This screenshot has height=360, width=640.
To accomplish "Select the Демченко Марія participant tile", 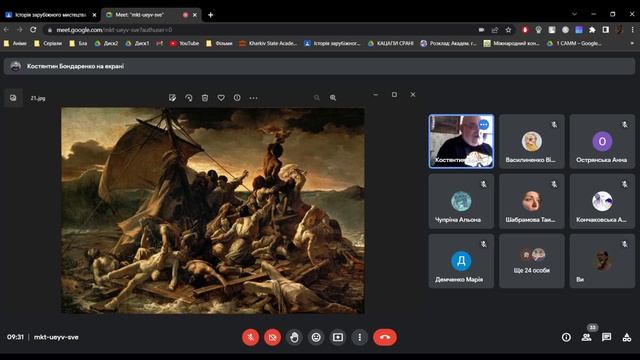I will click(x=461, y=261).
